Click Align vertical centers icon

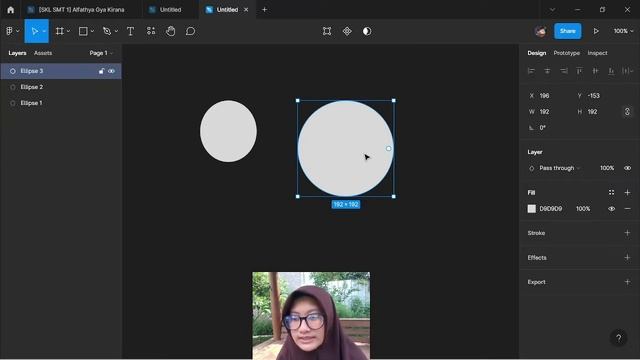tap(596, 71)
